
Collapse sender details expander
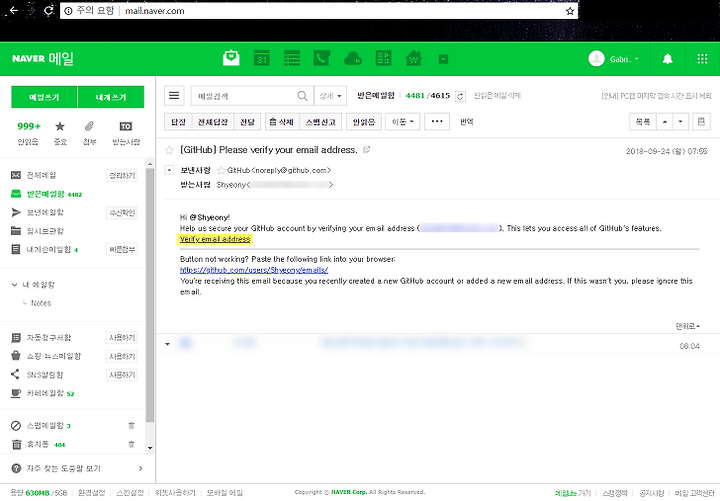[x=169, y=170]
